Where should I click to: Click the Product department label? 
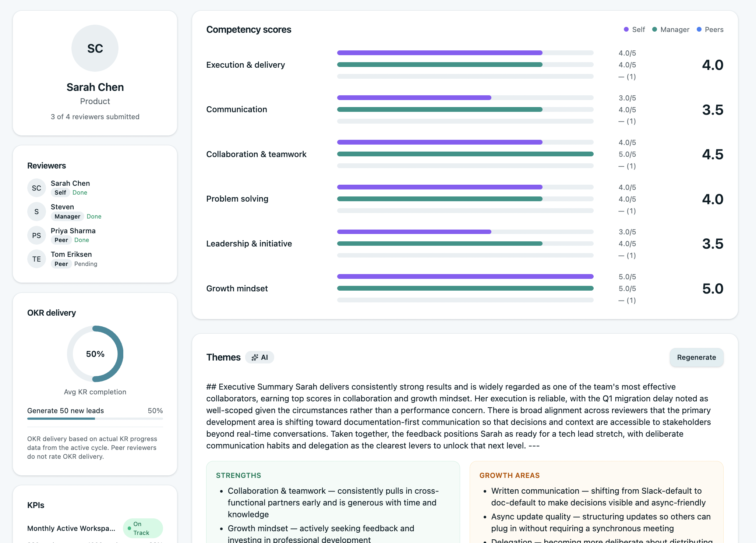(95, 101)
